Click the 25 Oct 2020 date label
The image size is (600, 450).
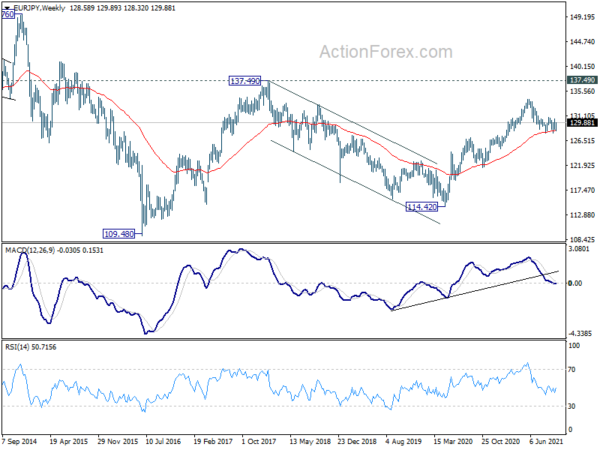tap(501, 441)
